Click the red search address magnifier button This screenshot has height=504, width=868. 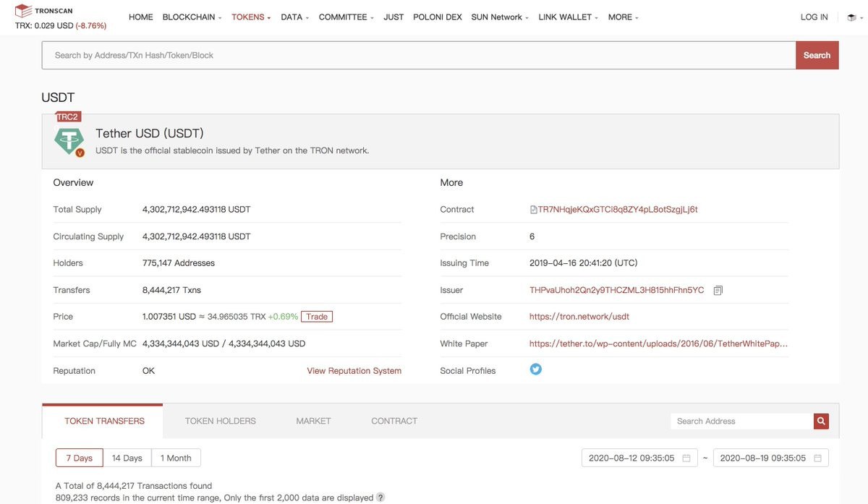click(x=820, y=421)
